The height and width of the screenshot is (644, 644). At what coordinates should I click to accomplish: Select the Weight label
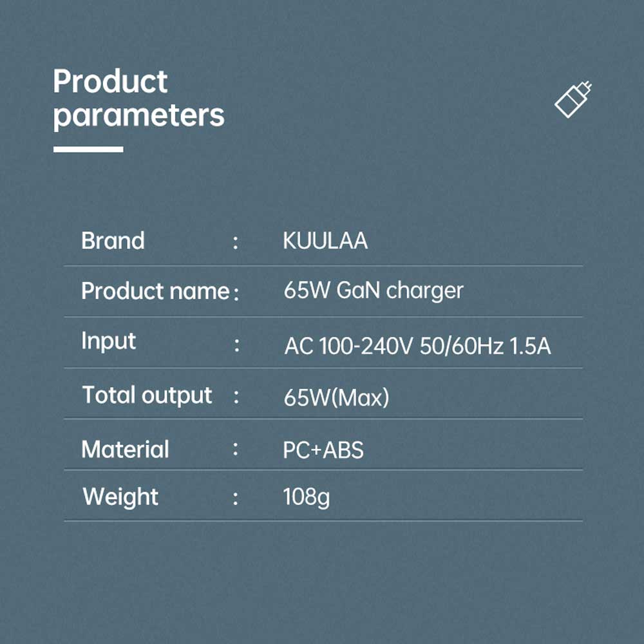pyautogui.click(x=120, y=497)
